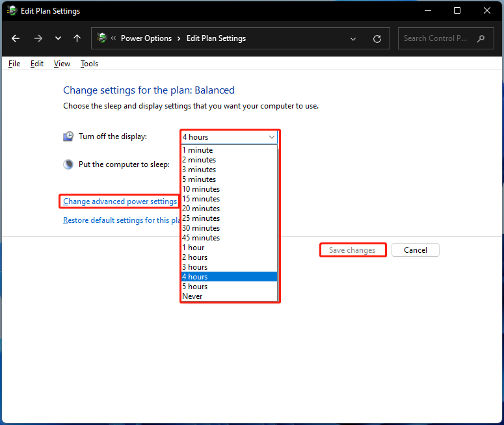
Task: Choose 3 hours from the list
Action: click(230, 267)
